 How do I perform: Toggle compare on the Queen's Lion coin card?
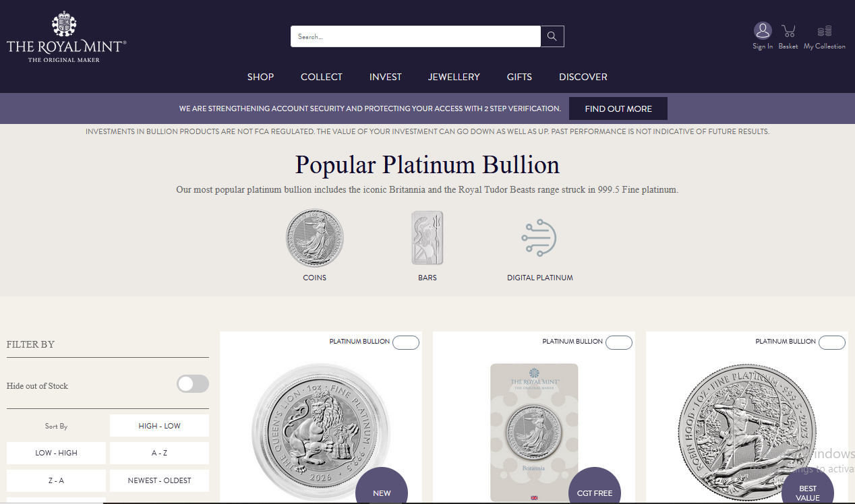[405, 342]
